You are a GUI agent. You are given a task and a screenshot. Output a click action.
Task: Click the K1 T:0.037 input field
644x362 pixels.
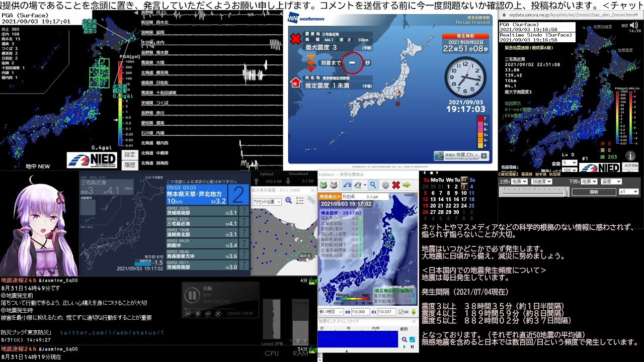pos(386,312)
